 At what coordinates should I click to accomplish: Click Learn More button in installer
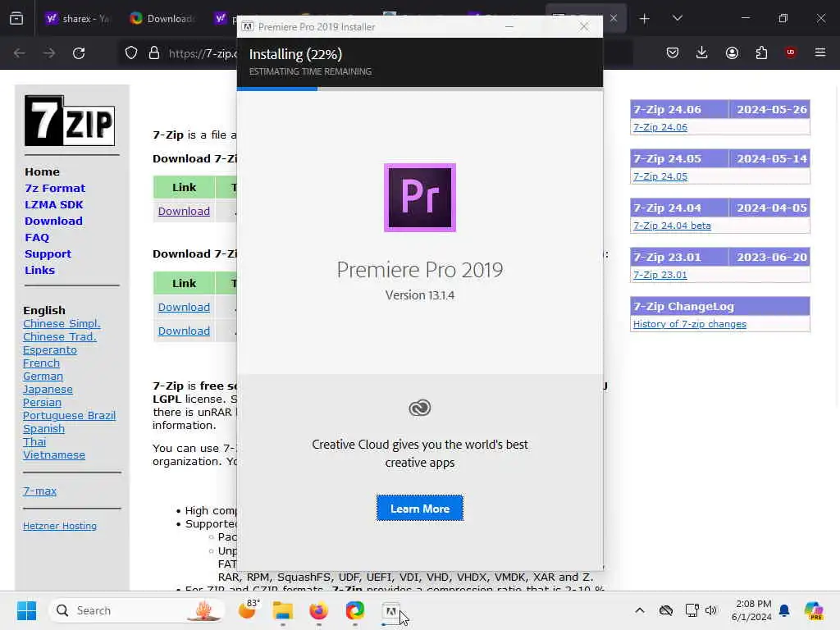point(419,509)
